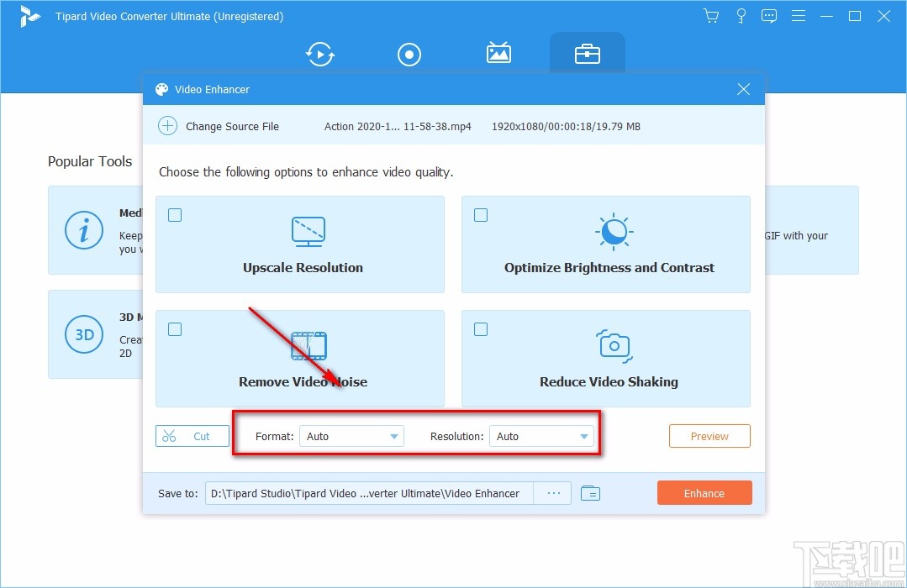Click the Upscale Resolution label
Image resolution: width=907 pixels, height=588 pixels.
[x=303, y=268]
